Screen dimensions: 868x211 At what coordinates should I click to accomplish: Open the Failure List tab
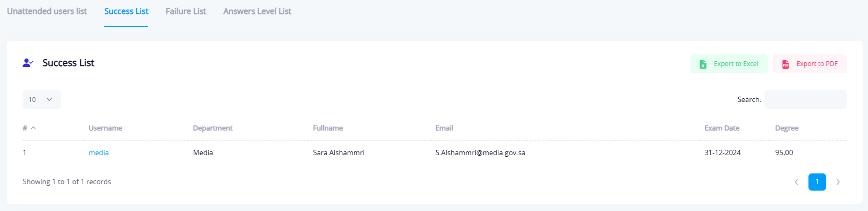tap(186, 11)
